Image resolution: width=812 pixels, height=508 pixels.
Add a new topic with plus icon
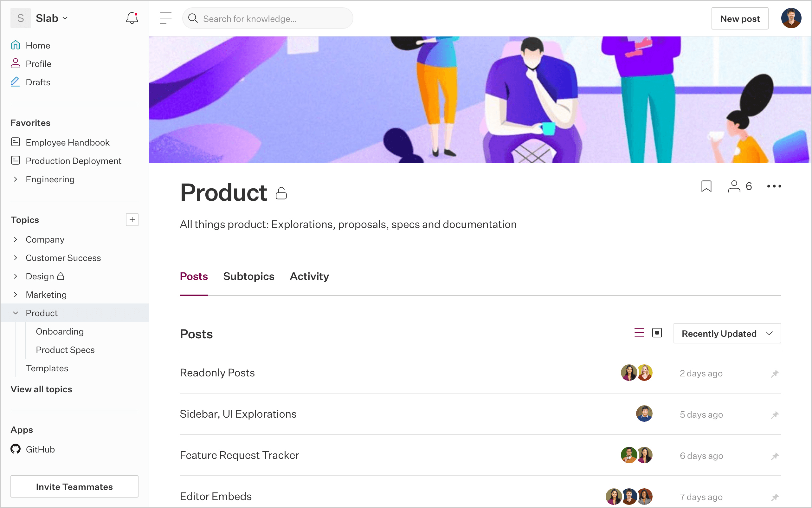click(132, 220)
